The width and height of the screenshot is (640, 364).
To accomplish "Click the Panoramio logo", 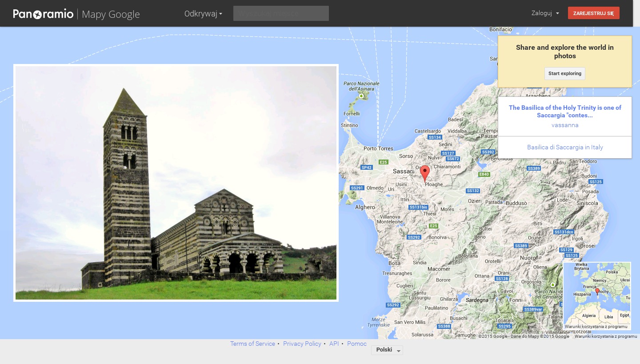I will click(43, 14).
